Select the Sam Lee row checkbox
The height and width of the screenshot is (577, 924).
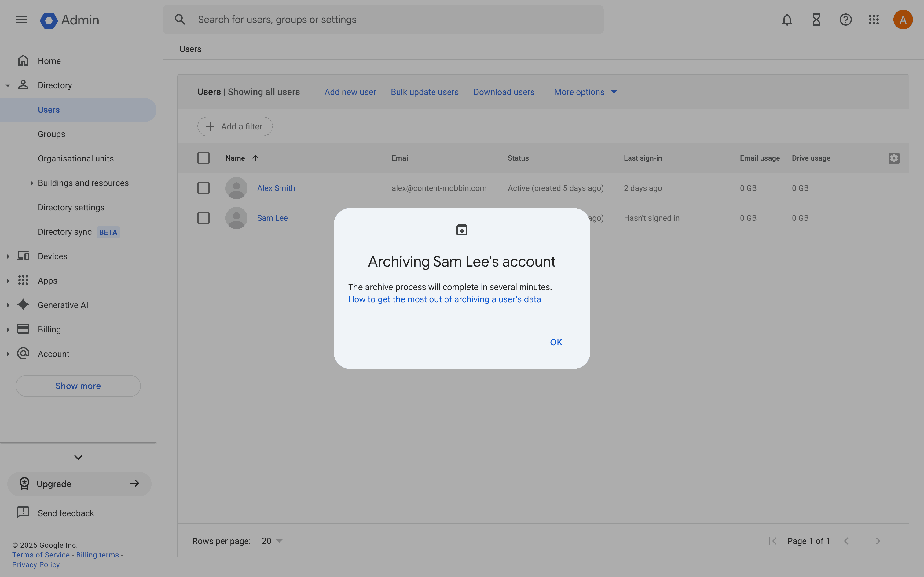tap(203, 218)
